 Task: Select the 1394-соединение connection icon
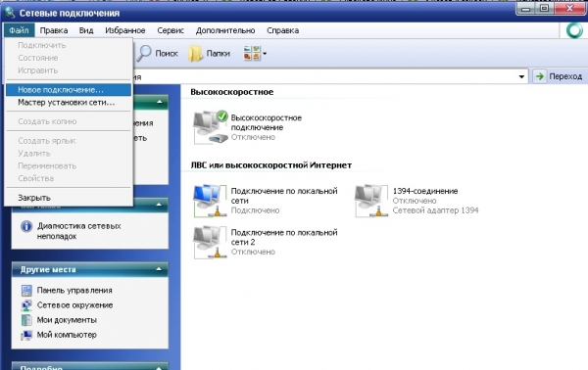point(371,201)
